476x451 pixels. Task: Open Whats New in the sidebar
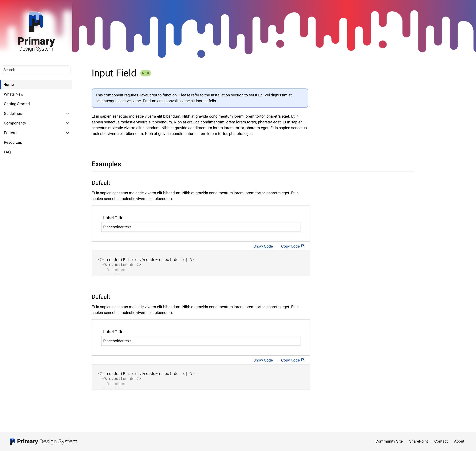(14, 94)
